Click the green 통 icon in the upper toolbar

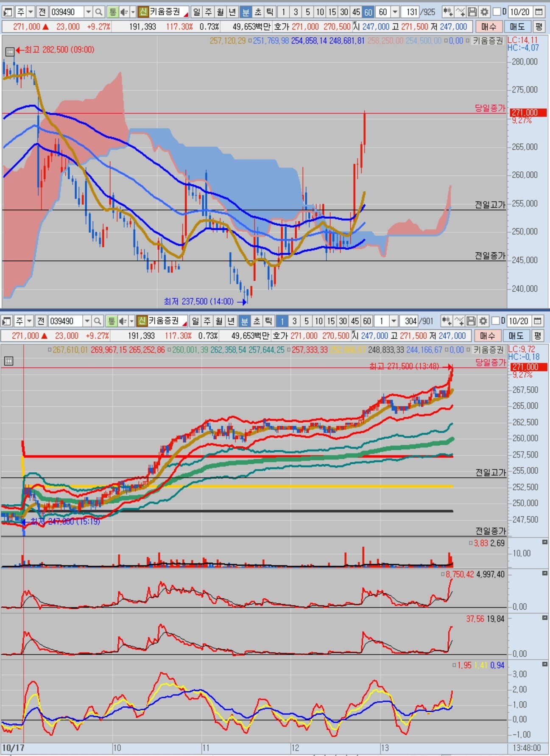coord(112,12)
